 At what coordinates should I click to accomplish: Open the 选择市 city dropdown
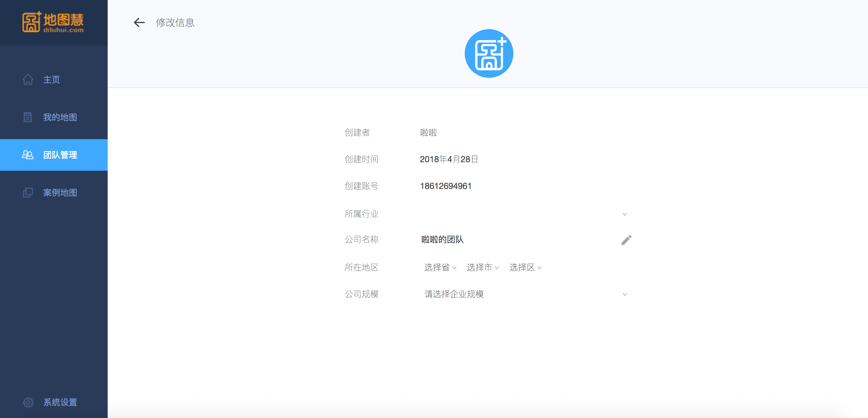click(483, 267)
